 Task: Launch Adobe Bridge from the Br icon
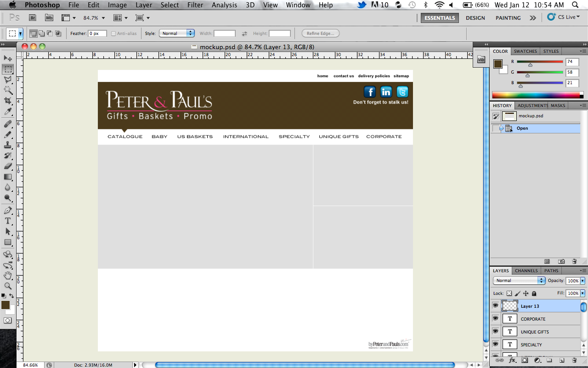(33, 18)
